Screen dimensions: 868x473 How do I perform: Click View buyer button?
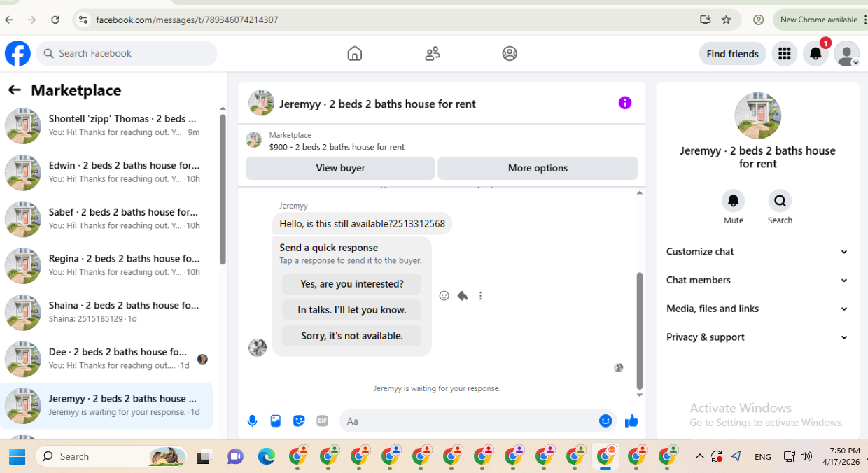340,168
